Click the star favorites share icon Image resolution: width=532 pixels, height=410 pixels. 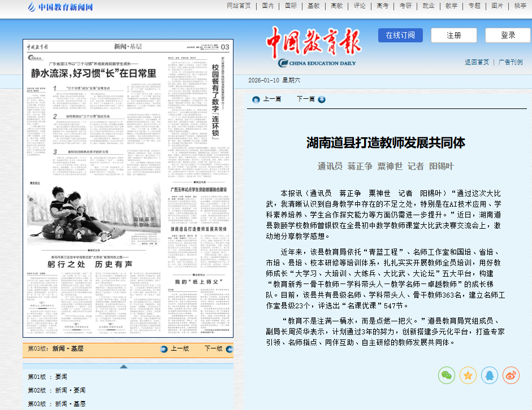point(468,375)
